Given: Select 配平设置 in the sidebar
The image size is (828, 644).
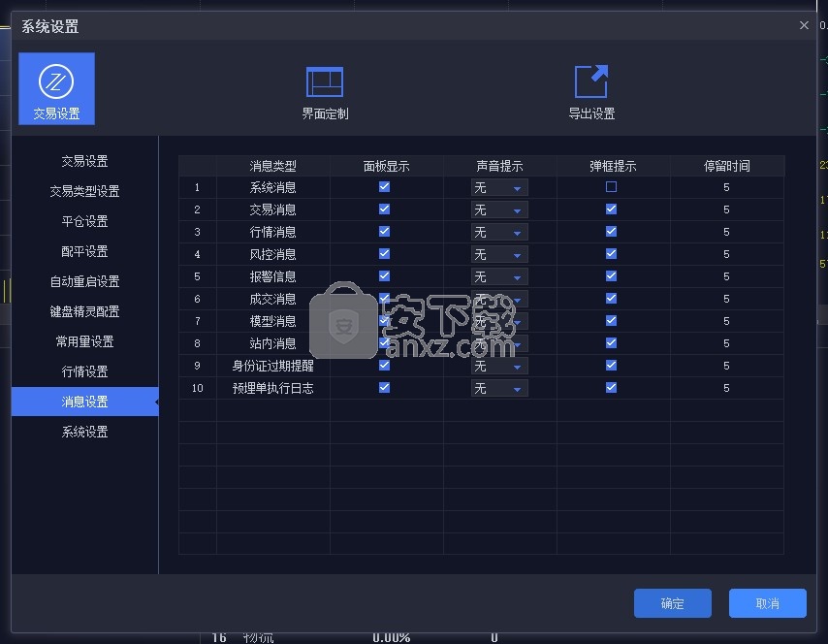Looking at the screenshot, I should [84, 251].
